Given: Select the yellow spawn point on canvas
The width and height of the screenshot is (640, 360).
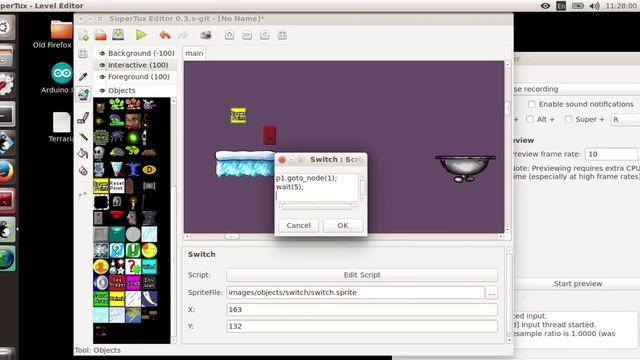Looking at the screenshot, I should (x=238, y=116).
